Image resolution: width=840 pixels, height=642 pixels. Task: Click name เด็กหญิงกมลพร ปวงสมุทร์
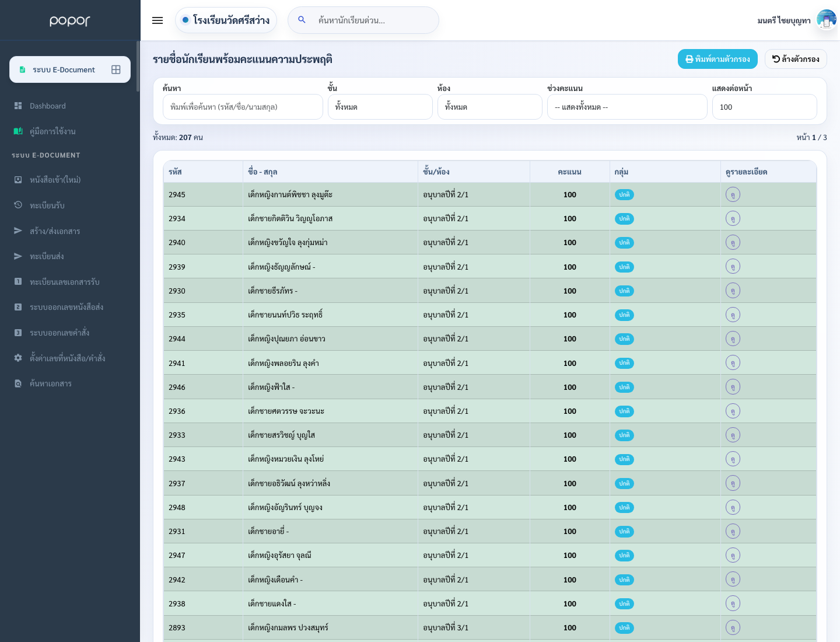click(288, 627)
